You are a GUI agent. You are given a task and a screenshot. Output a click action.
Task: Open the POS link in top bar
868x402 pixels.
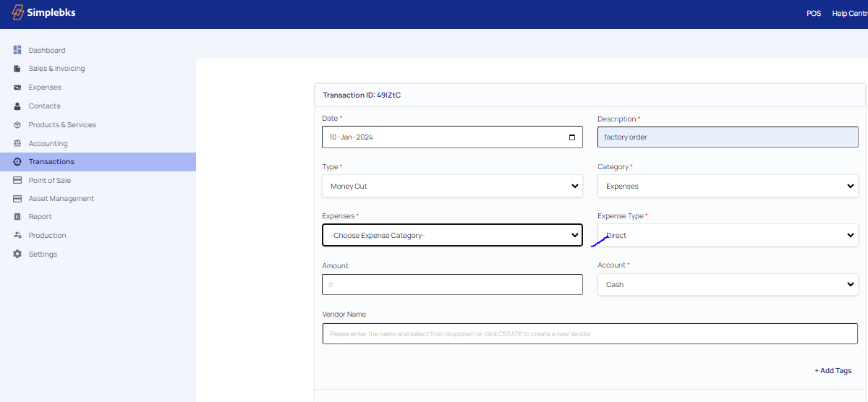tap(814, 14)
